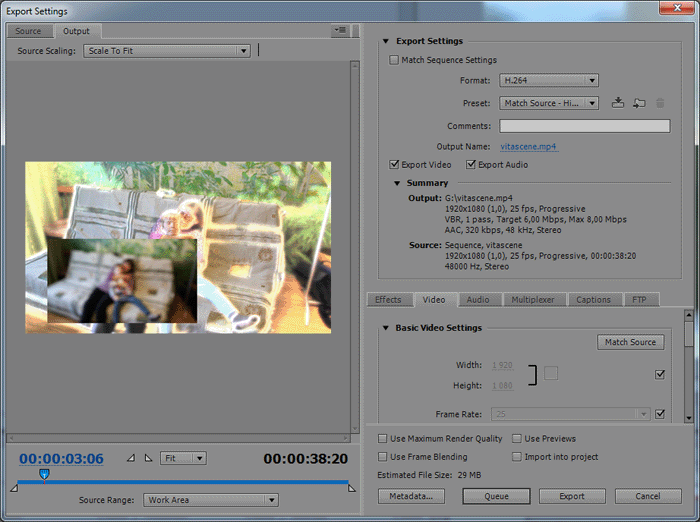Click the Set Out Point triangle icon
Image resolution: width=700 pixels, height=522 pixels.
[148, 458]
